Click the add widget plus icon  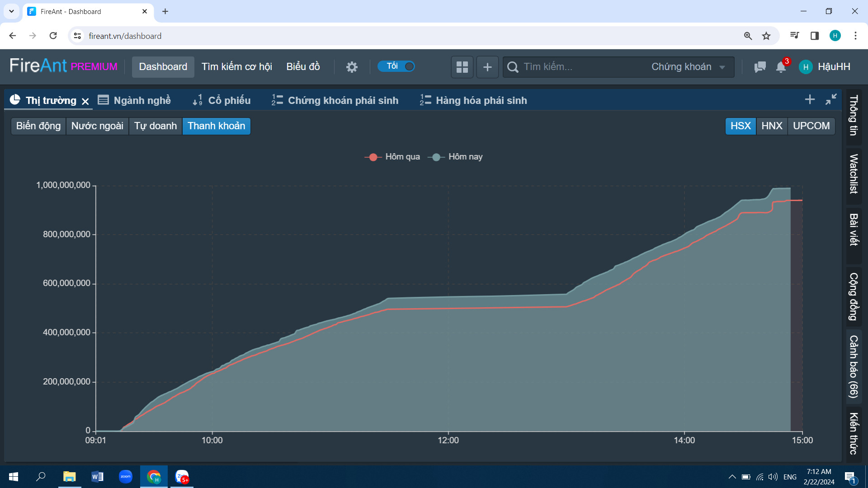pyautogui.click(x=487, y=67)
